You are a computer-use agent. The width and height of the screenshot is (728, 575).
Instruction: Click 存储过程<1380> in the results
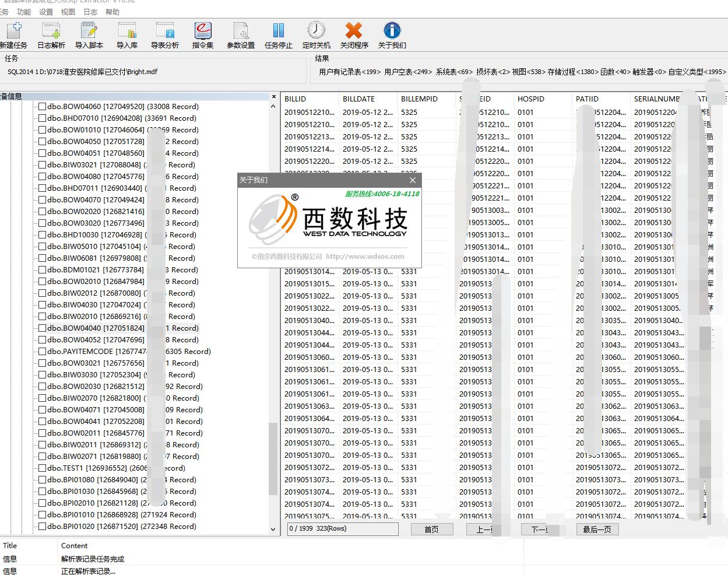tap(572, 72)
